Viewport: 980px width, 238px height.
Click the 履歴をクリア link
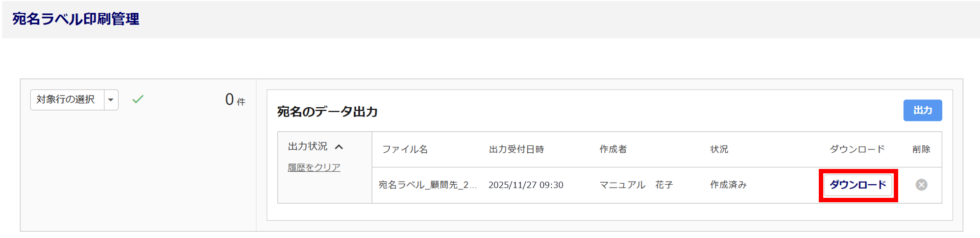click(x=314, y=167)
